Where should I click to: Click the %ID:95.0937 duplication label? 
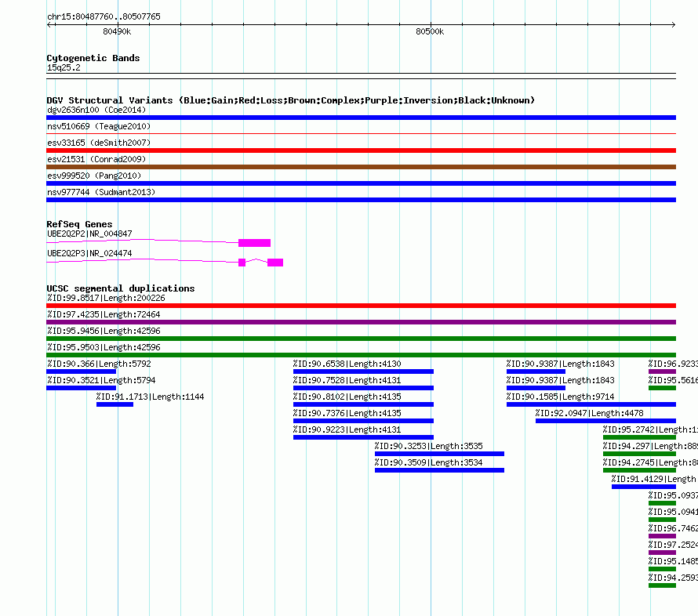click(x=673, y=495)
